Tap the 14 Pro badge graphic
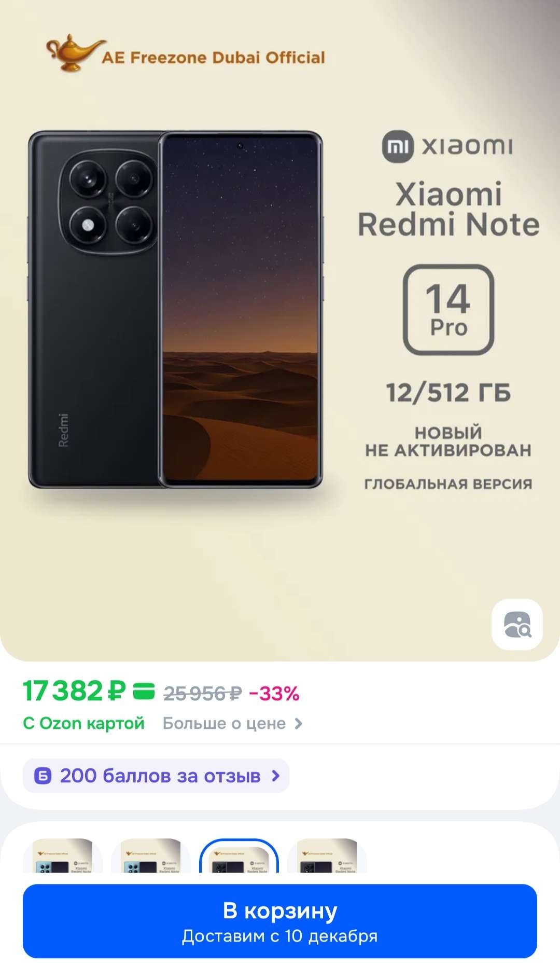This screenshot has width=560, height=966. (449, 310)
